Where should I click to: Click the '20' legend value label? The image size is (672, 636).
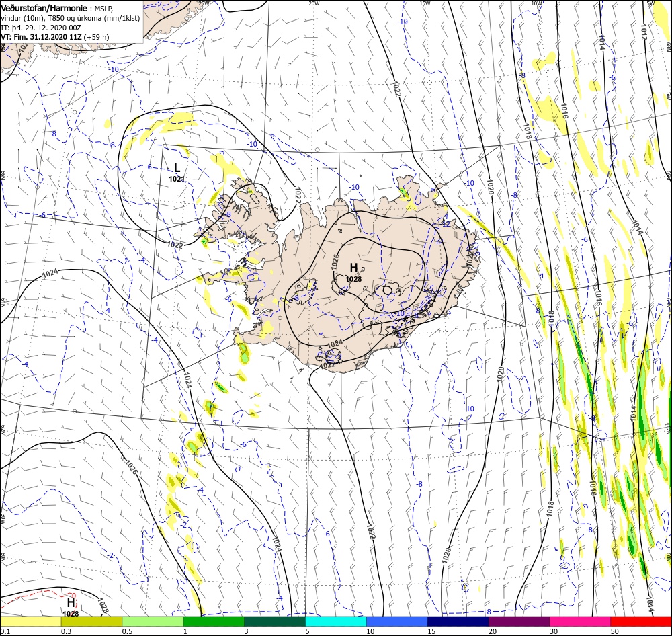click(493, 631)
